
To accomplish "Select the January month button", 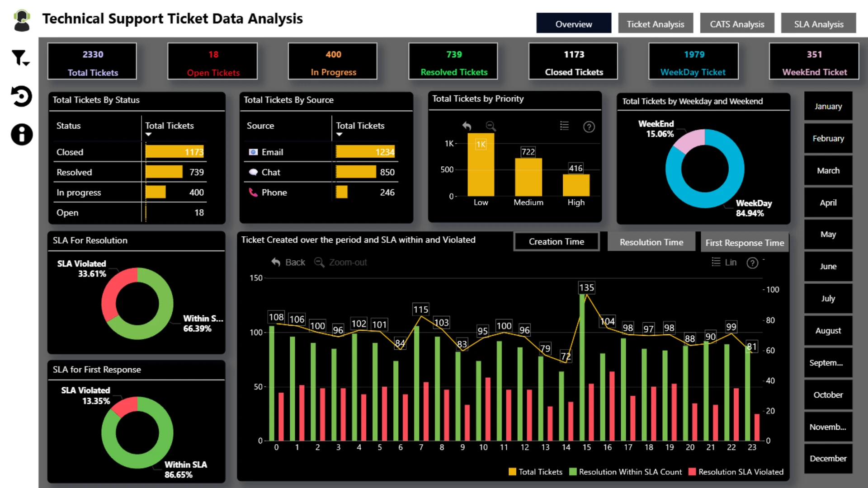I will 828,107.
